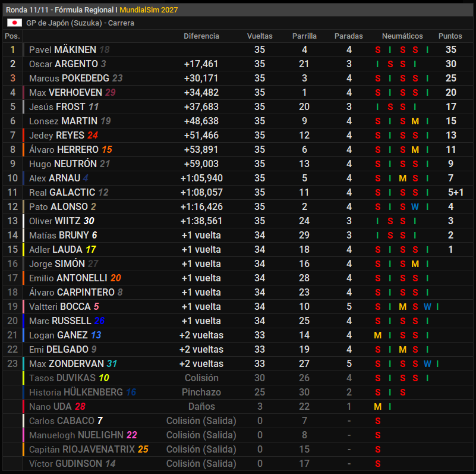
Task: Select the Puntos column header
Action: (450, 36)
